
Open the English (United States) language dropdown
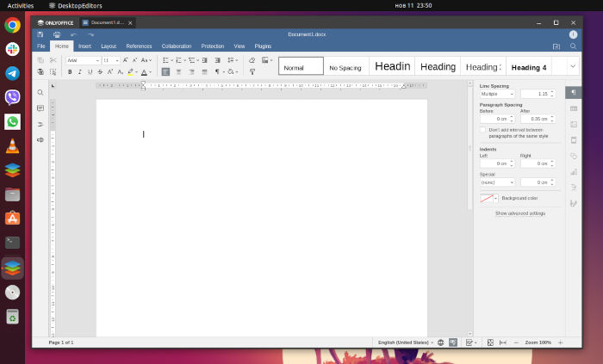(406, 342)
